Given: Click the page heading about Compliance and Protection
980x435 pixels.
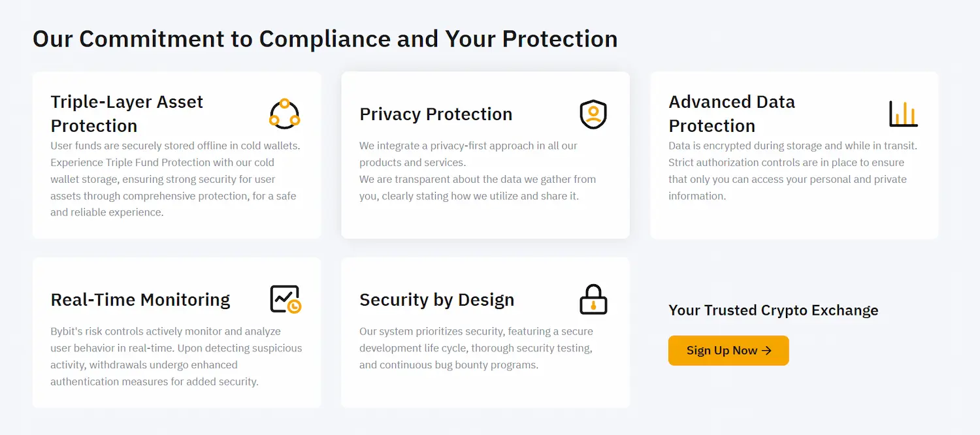Looking at the screenshot, I should coord(325,39).
